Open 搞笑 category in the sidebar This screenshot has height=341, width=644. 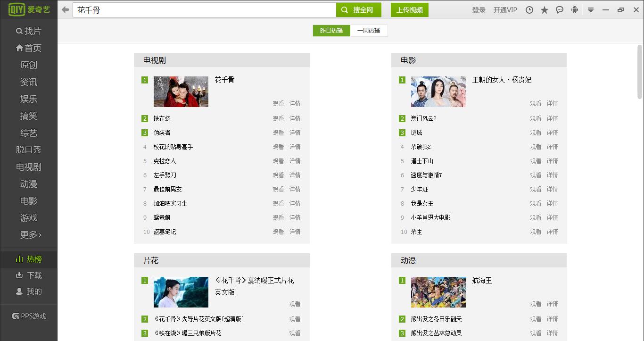(29, 116)
